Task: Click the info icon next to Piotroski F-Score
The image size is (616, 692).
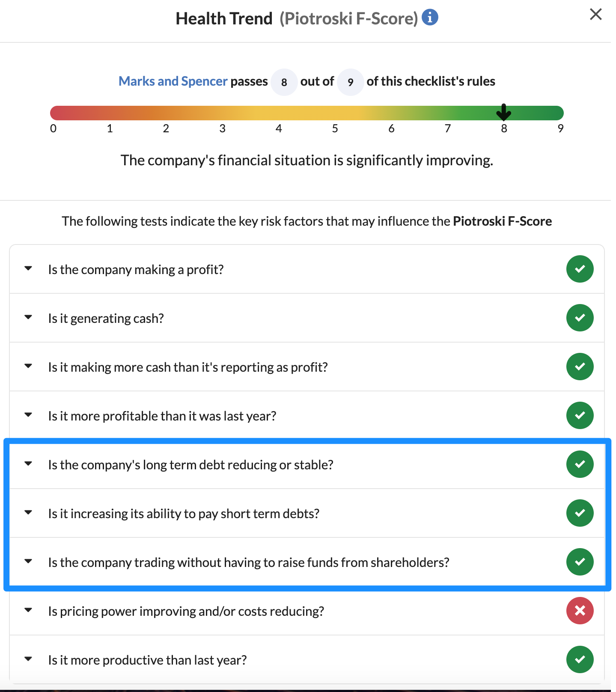Action: click(429, 17)
